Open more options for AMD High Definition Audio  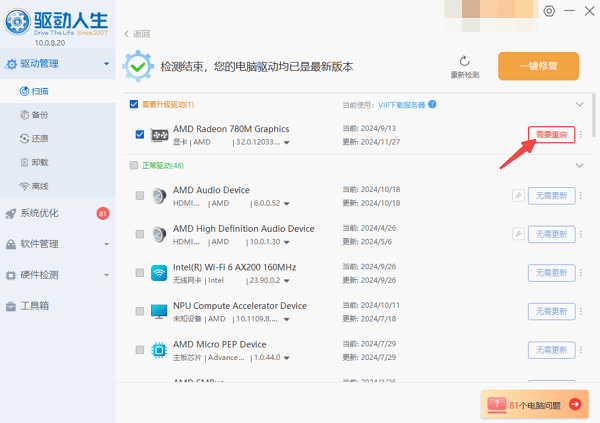point(581,234)
